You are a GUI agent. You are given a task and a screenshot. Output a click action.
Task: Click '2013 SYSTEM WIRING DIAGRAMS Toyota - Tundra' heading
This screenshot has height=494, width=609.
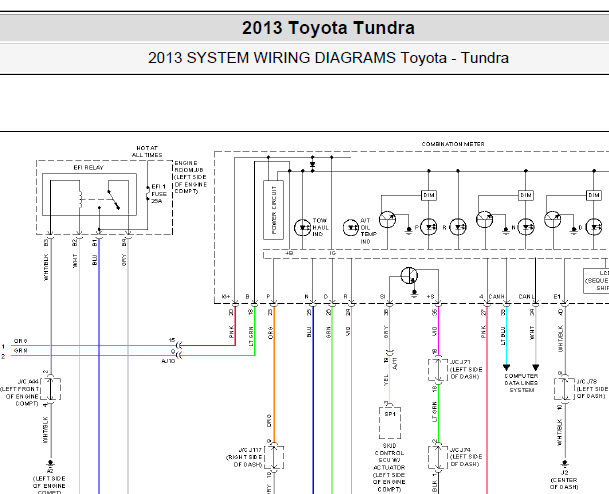click(328, 58)
